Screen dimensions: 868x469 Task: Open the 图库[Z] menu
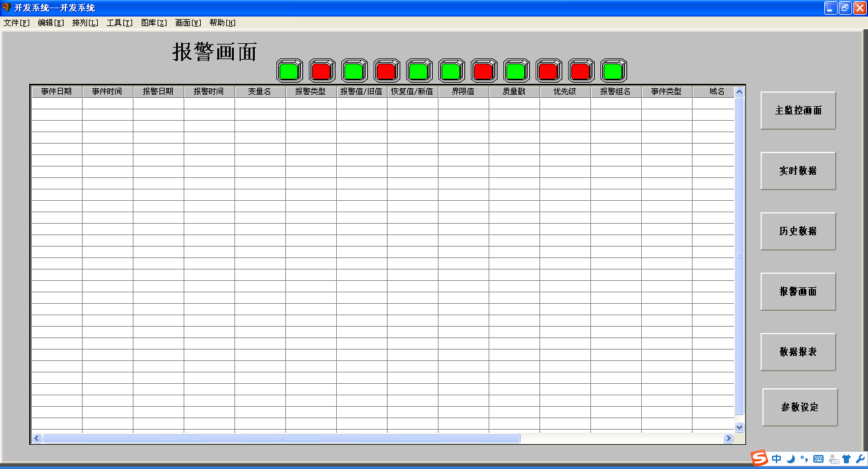154,23
